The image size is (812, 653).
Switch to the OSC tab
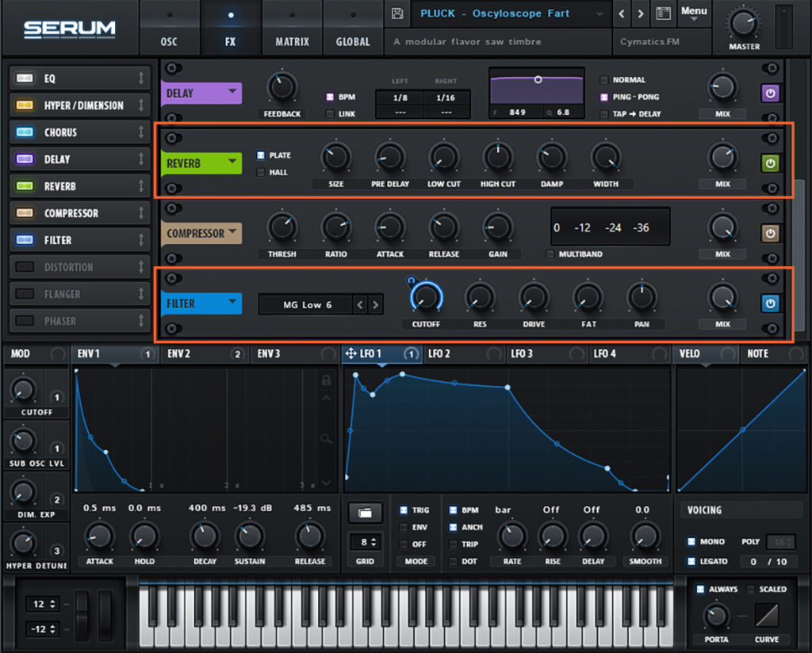pyautogui.click(x=169, y=28)
